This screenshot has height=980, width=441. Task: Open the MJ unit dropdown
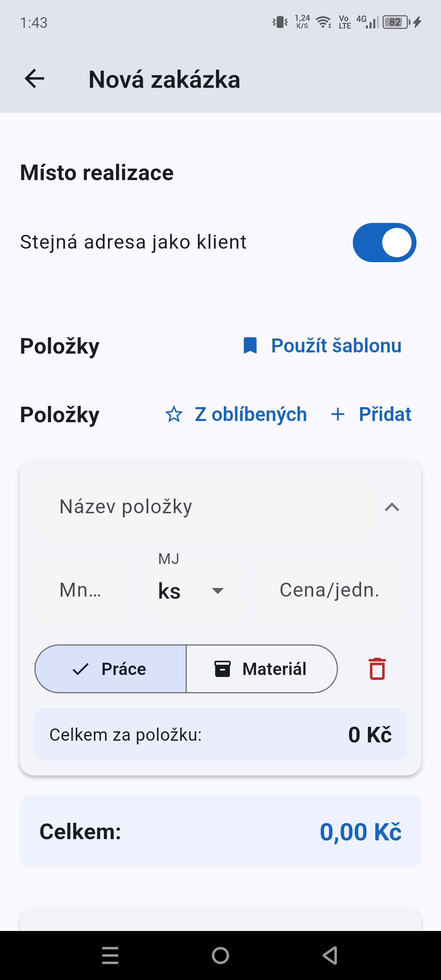pos(194,590)
